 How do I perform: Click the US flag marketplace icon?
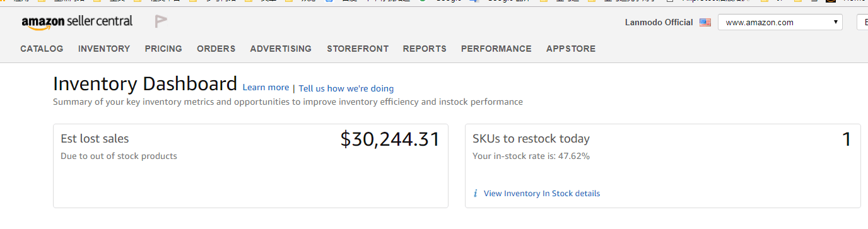(x=705, y=22)
